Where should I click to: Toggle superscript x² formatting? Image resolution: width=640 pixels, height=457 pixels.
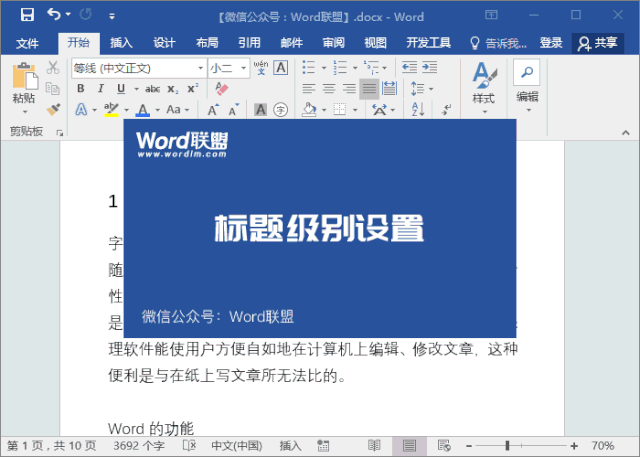tap(193, 89)
